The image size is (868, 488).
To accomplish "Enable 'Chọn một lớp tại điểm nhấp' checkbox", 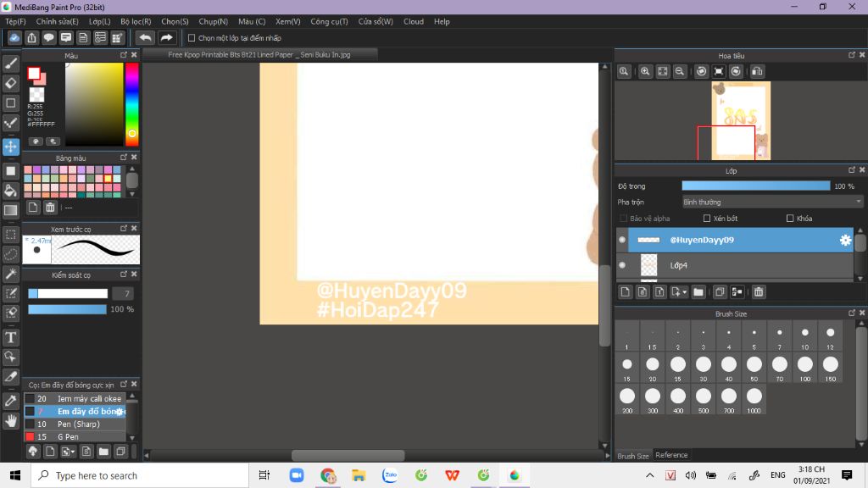I will point(192,38).
